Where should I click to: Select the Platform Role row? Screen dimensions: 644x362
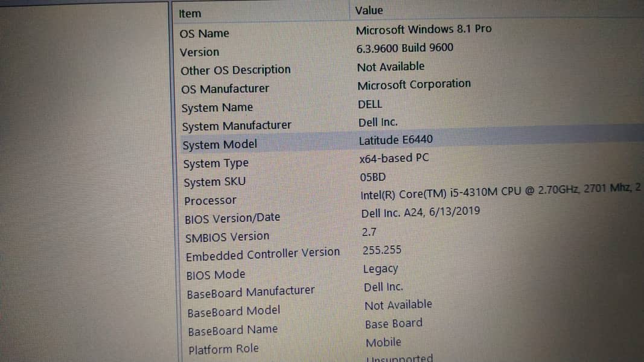coord(223,349)
